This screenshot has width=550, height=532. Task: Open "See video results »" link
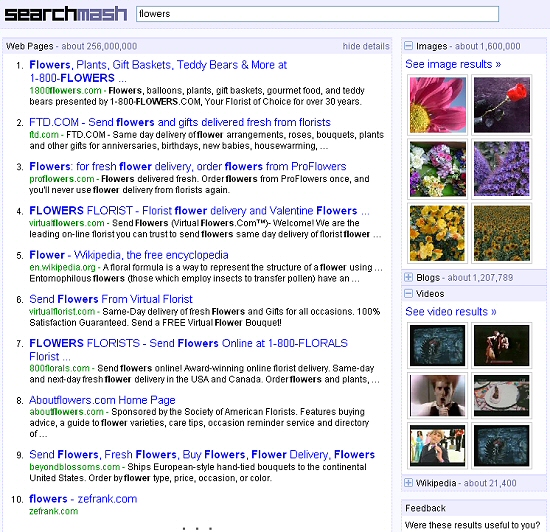point(451,311)
